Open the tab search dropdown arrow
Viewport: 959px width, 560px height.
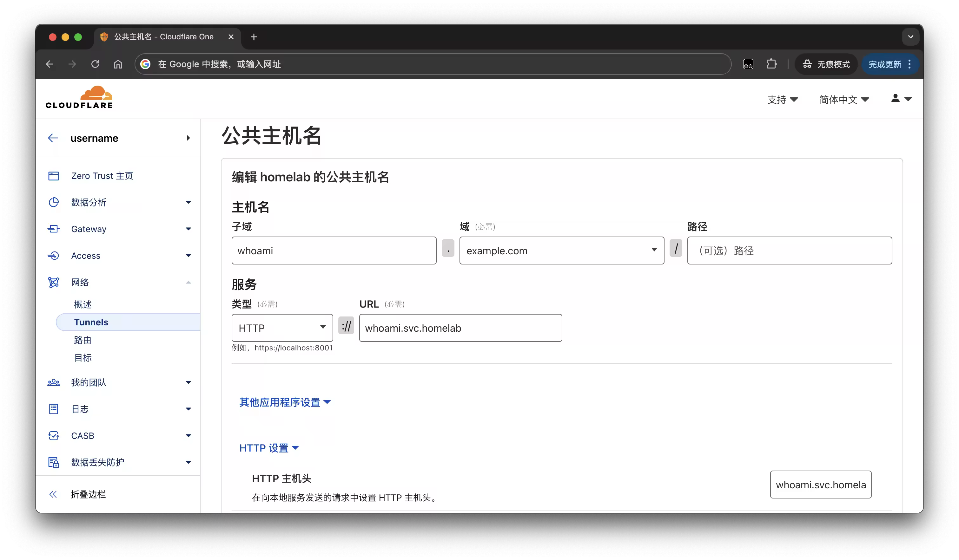pos(910,37)
